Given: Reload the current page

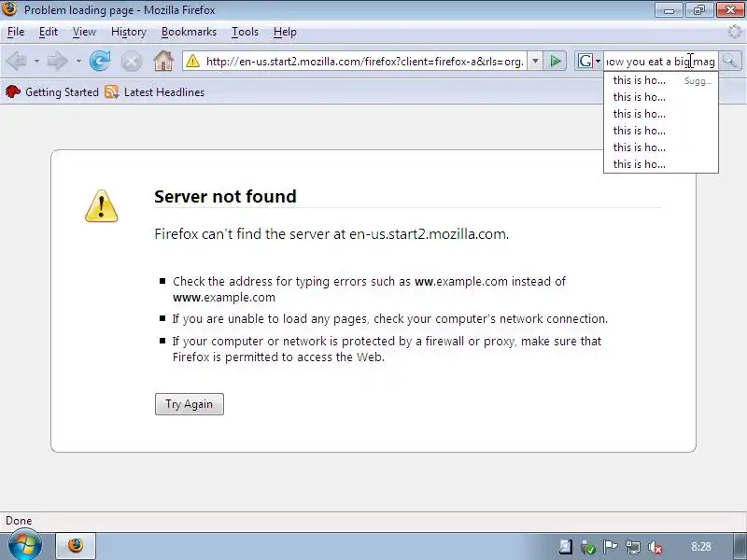Looking at the screenshot, I should coord(100,61).
